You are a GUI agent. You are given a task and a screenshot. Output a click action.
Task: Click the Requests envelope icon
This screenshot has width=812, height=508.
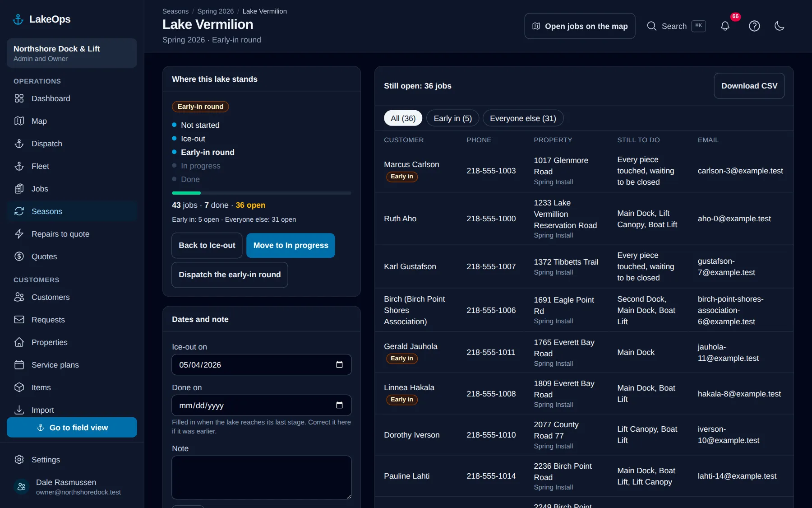click(x=19, y=320)
